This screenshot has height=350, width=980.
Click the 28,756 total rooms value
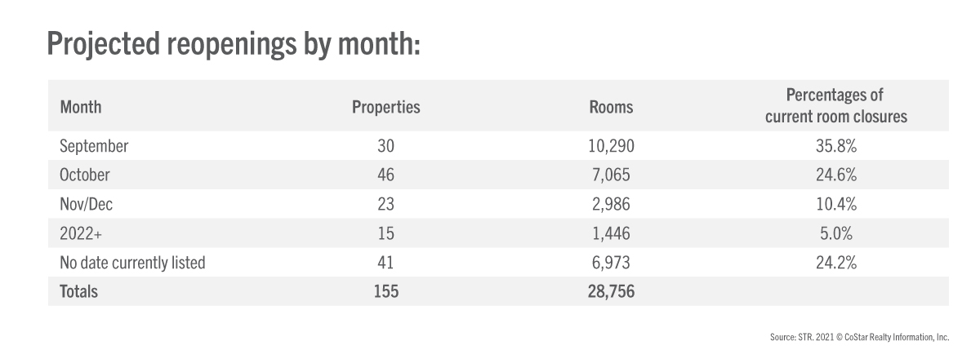click(611, 291)
